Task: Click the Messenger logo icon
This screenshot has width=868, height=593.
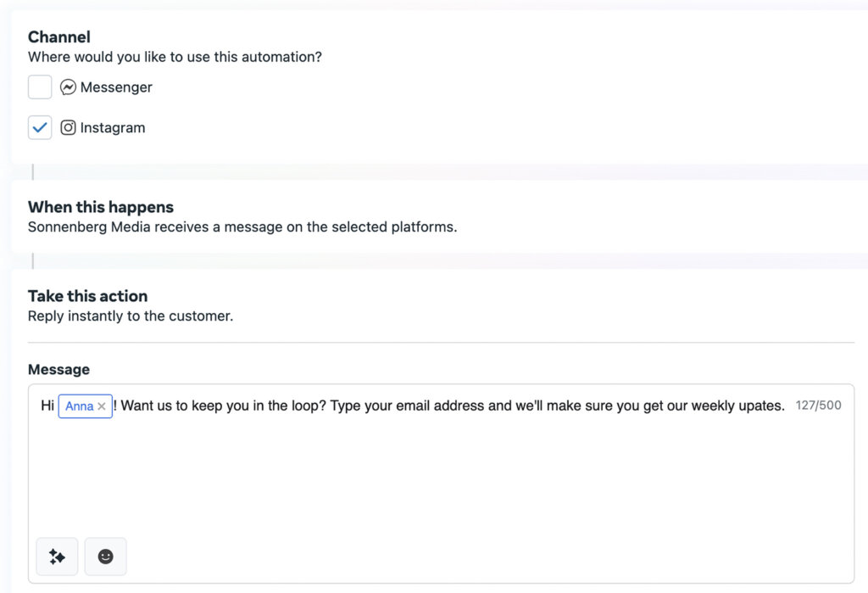Action: point(69,87)
